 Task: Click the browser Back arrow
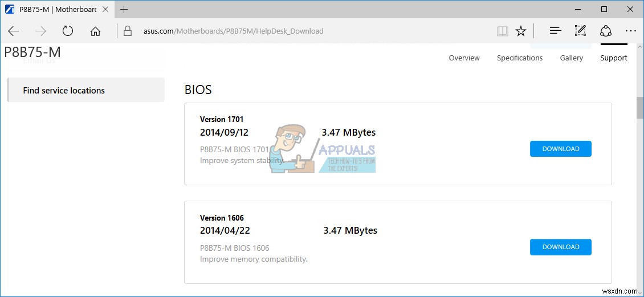pos(14,31)
